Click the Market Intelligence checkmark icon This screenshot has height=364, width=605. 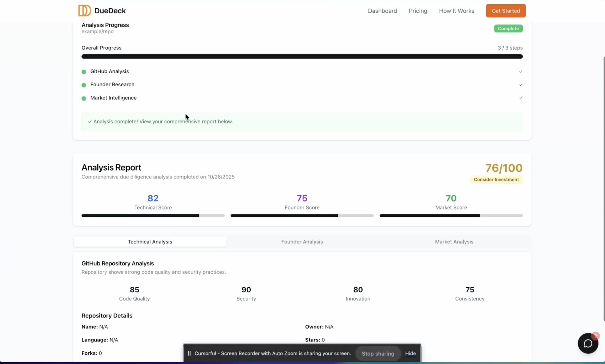[x=521, y=98]
